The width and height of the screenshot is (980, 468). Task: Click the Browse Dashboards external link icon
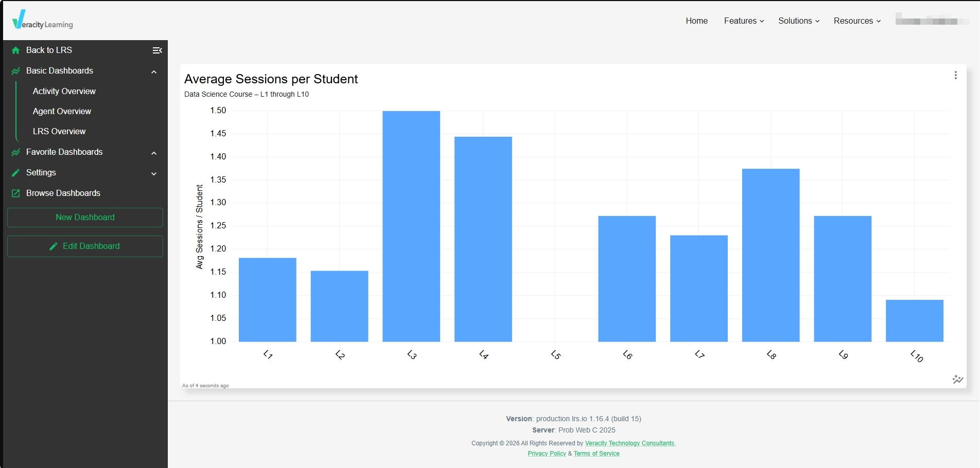pos(16,193)
